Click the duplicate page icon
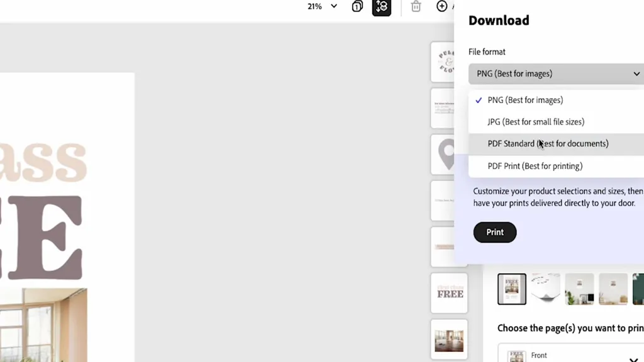Image resolution: width=644 pixels, height=362 pixels. coord(357,6)
